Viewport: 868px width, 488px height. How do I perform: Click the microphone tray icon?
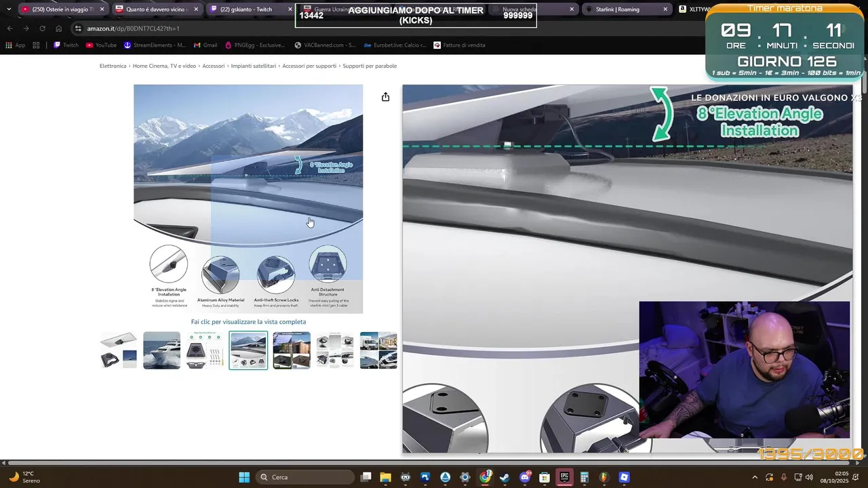784,477
